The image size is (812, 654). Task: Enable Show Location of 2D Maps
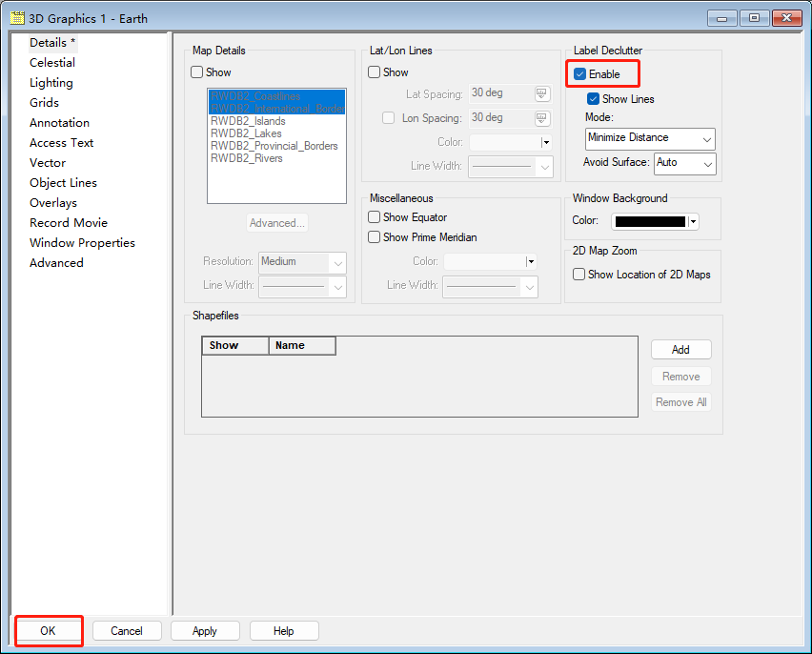579,275
